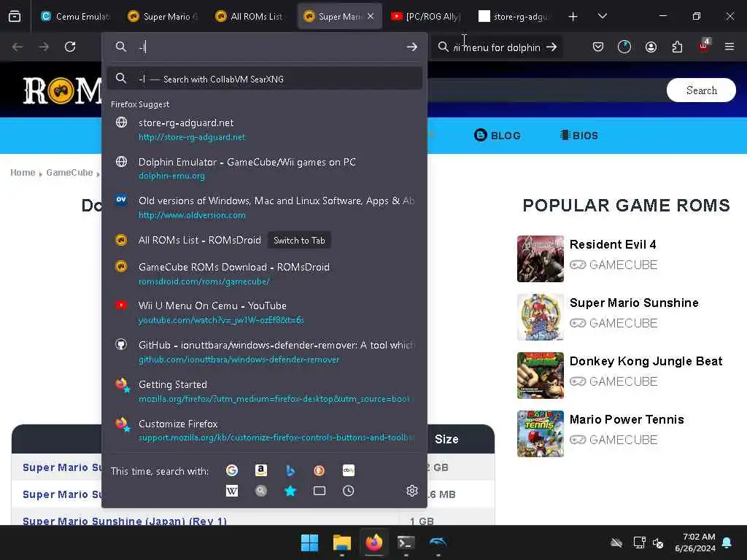Close the active Super Mario tab
Image resolution: width=747 pixels, height=560 pixels.
[371, 17]
